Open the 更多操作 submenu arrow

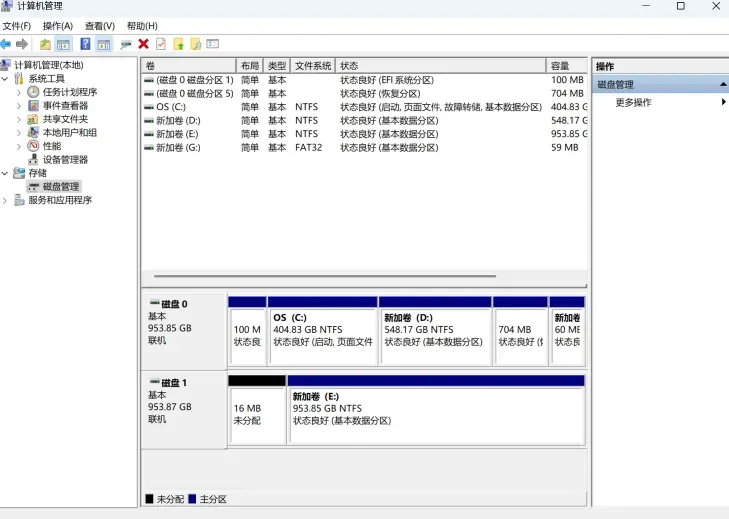pos(723,102)
